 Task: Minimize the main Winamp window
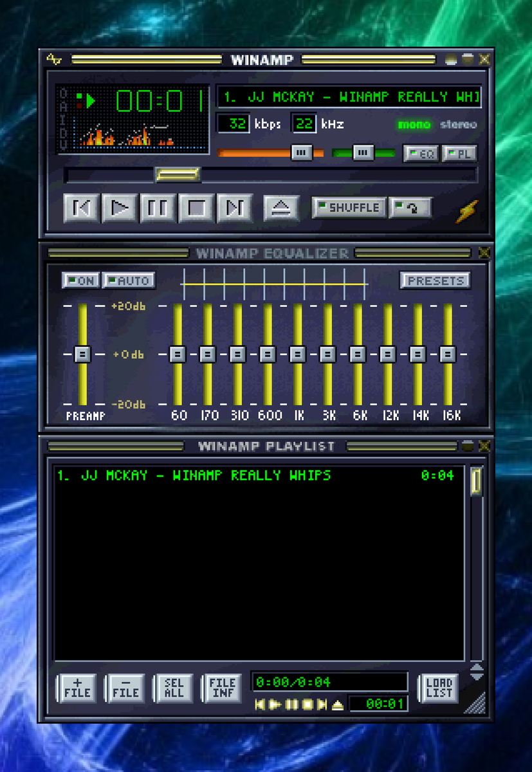tap(452, 60)
